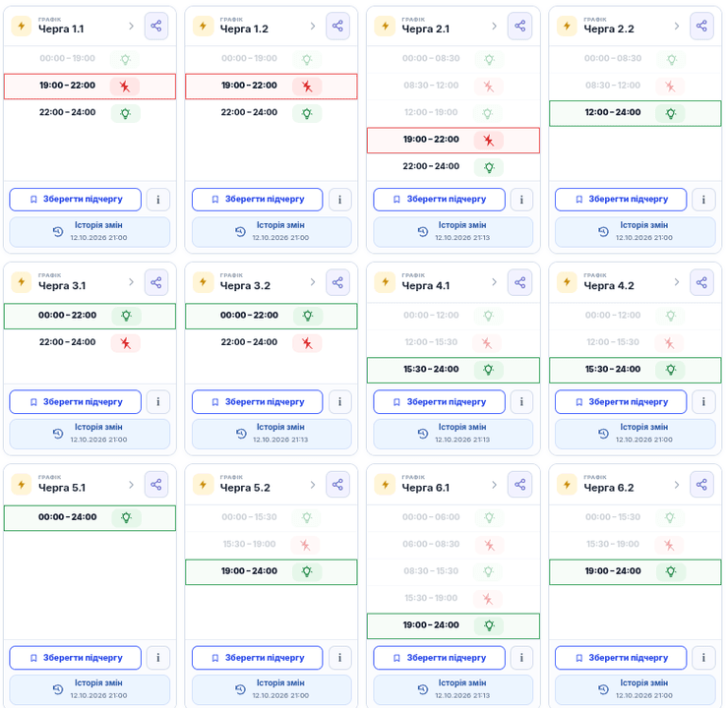
Task: Open info for Черга 6.1
Action: pyautogui.click(x=521, y=658)
